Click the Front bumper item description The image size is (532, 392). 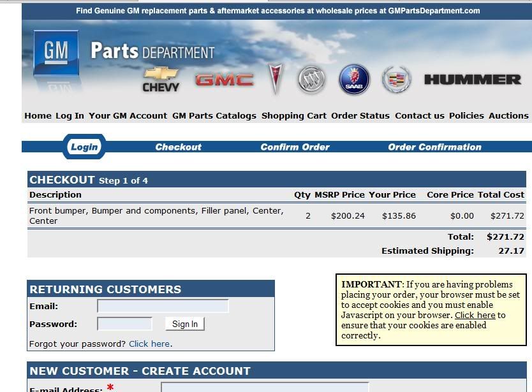(156, 215)
